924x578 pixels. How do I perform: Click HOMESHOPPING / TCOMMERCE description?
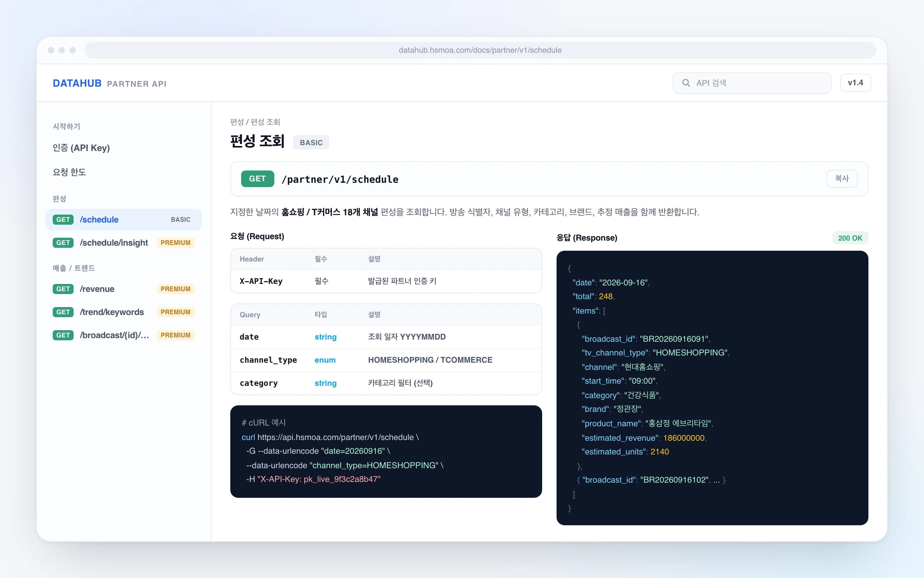pos(430,360)
